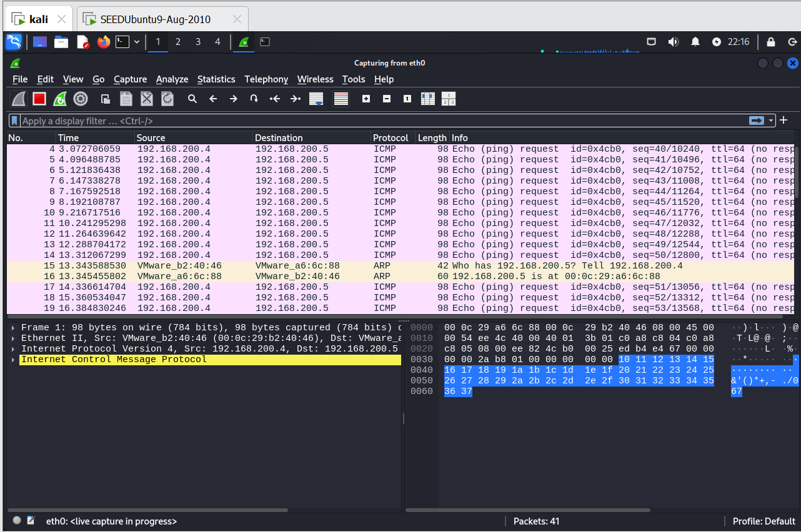Screen dimensions: 801x532
Task: Expand the Internet Control Message Protocol row
Action: pyautogui.click(x=12, y=360)
